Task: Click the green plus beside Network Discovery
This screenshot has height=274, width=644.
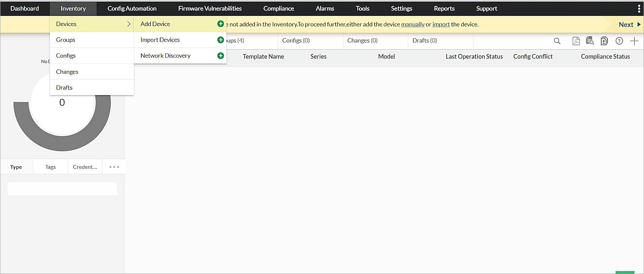Action: click(x=221, y=55)
